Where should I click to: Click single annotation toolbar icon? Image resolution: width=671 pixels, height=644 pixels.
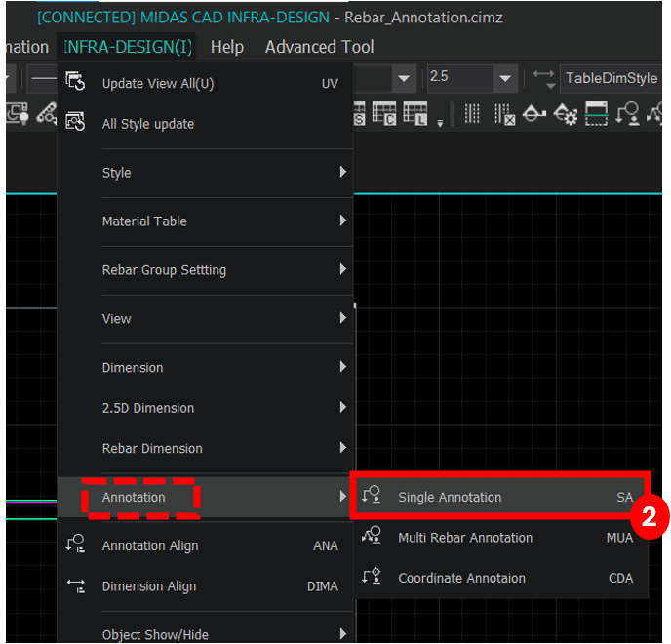point(627,114)
